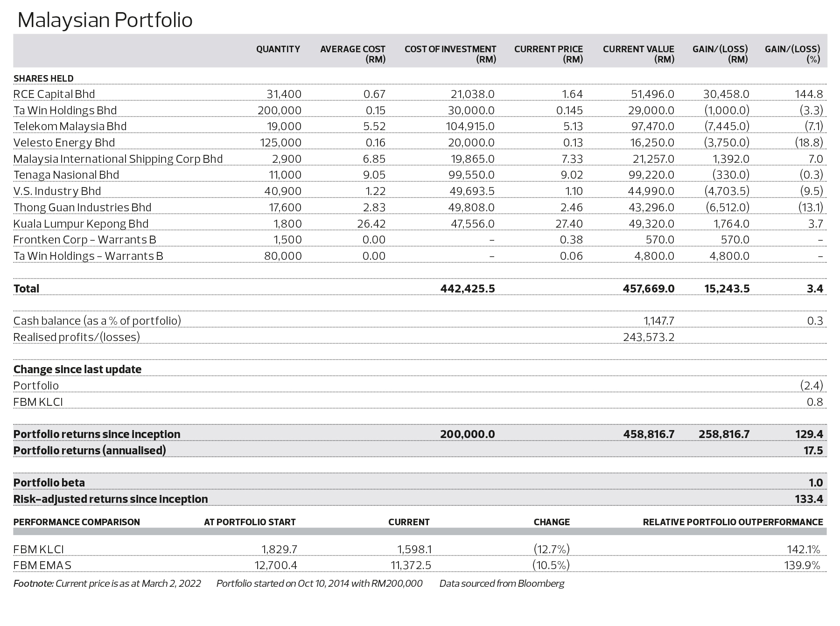840x626 pixels.
Task: Select the Change since last update heading
Action: tap(77, 369)
